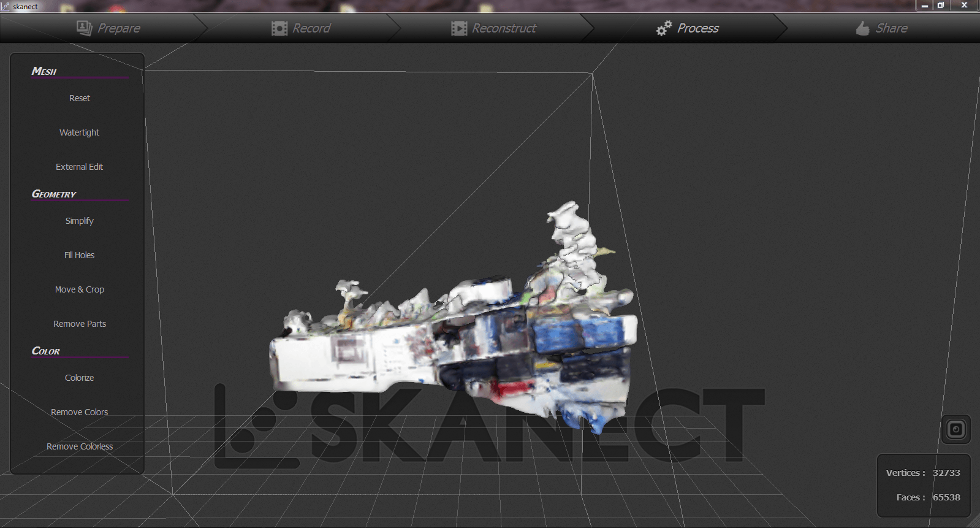Apply Colorize to the mesh
The height and width of the screenshot is (528, 980).
(x=80, y=378)
